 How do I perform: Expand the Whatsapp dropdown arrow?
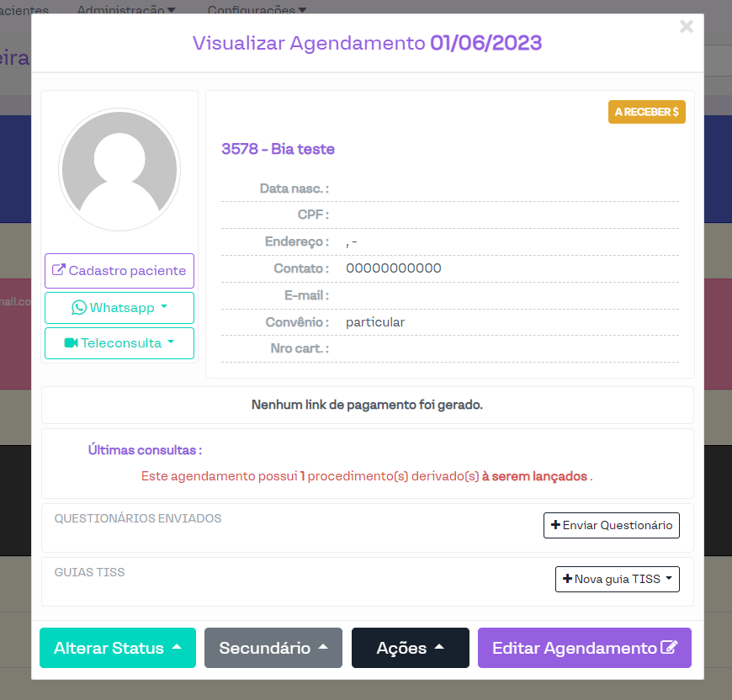164,307
